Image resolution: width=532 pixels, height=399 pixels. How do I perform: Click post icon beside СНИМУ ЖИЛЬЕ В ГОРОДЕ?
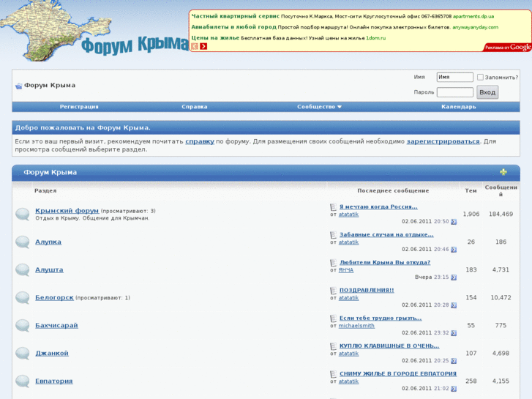[333, 374]
